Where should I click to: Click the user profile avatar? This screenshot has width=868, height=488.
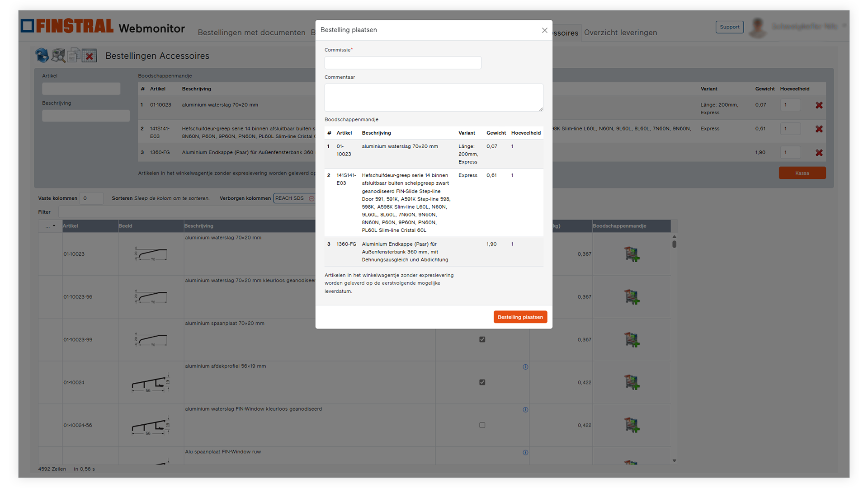[758, 28]
